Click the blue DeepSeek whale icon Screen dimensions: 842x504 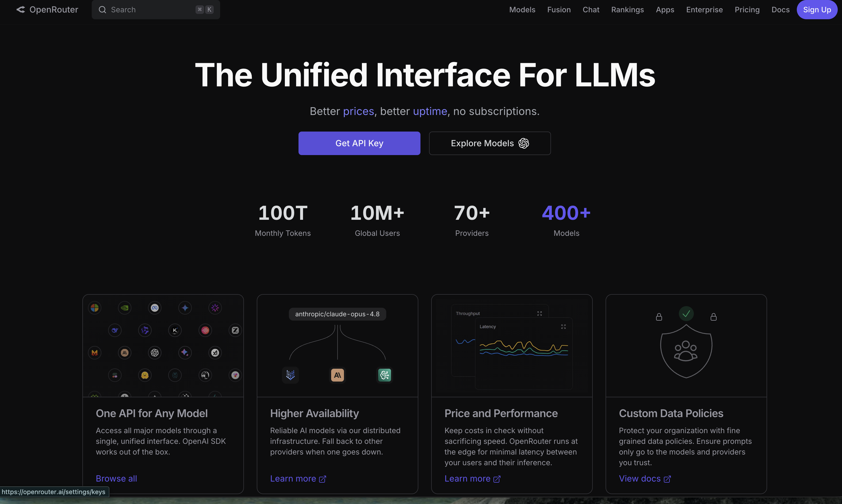click(115, 330)
